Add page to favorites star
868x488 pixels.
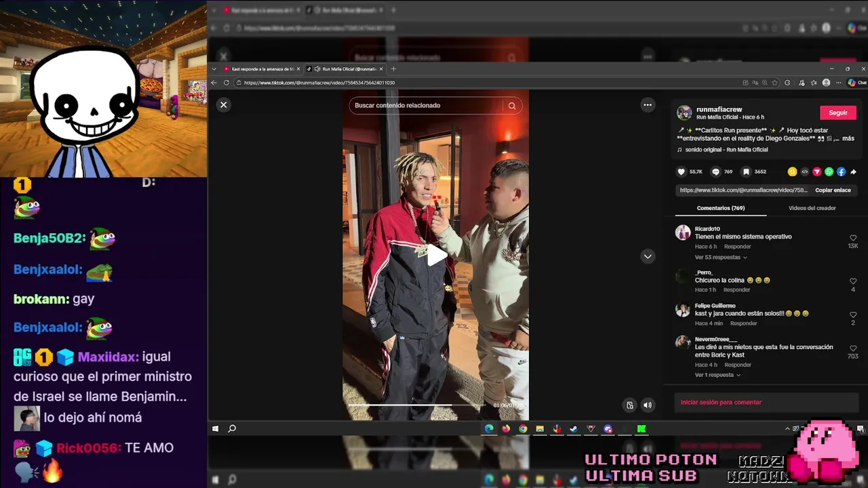[x=775, y=83]
